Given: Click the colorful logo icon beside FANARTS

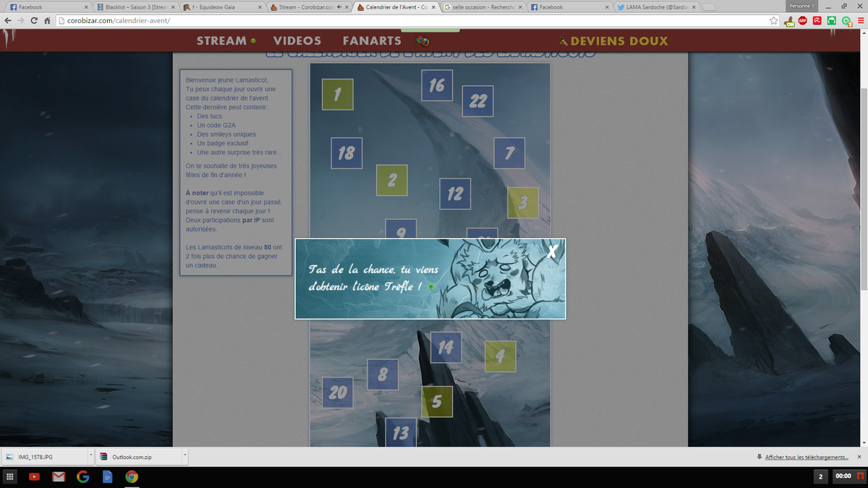Looking at the screenshot, I should click(x=423, y=40).
